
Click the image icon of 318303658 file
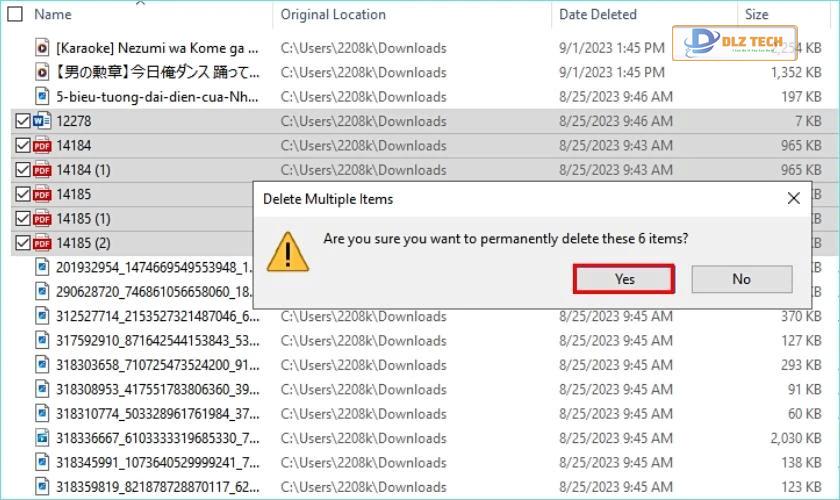click(42, 365)
